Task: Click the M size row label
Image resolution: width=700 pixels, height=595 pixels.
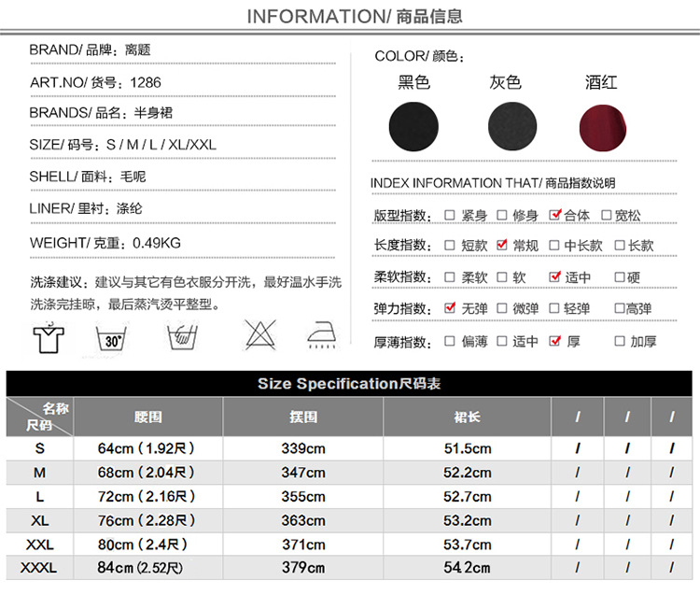Action: 40,472
